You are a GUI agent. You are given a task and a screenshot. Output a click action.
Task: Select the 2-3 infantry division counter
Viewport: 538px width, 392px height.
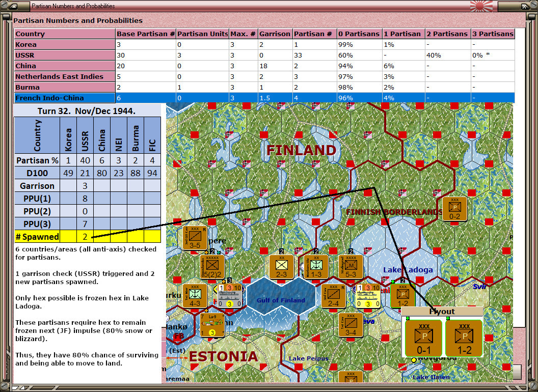[x=281, y=266]
